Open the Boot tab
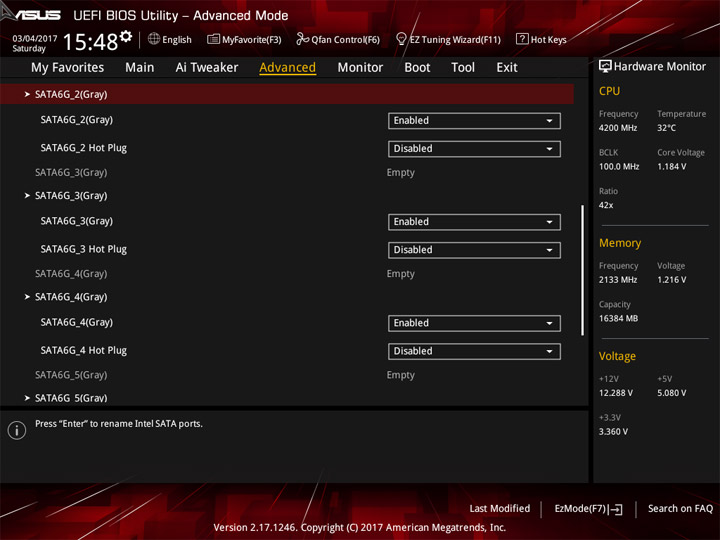Screen dimensions: 720x540 [x=417, y=68]
